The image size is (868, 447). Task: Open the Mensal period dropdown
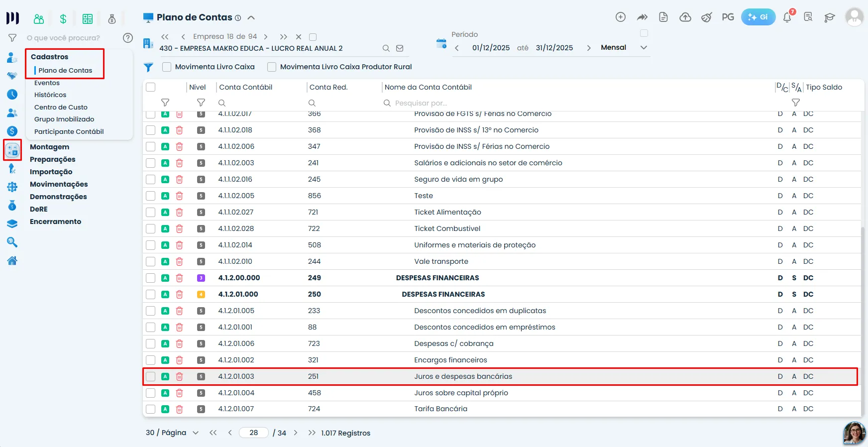click(624, 47)
